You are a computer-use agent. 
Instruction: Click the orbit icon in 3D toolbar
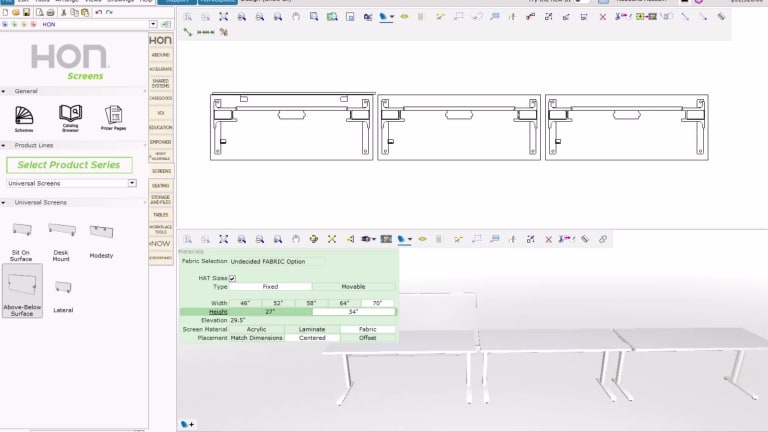coord(314,239)
